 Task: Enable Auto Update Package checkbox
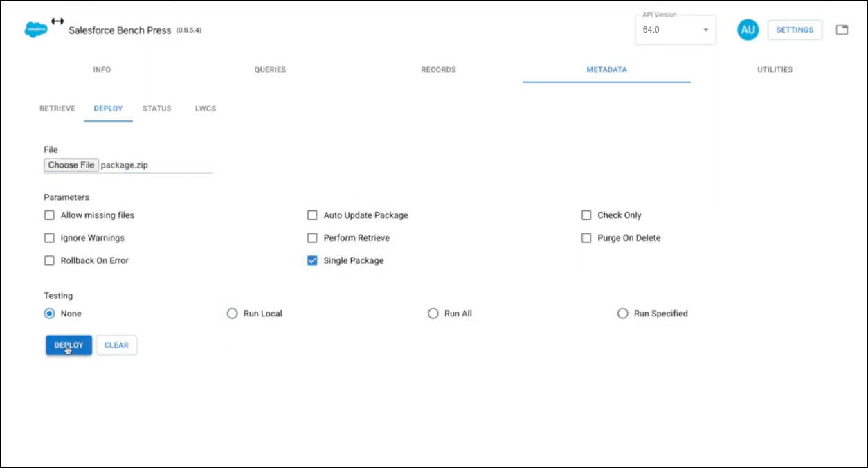coord(312,215)
